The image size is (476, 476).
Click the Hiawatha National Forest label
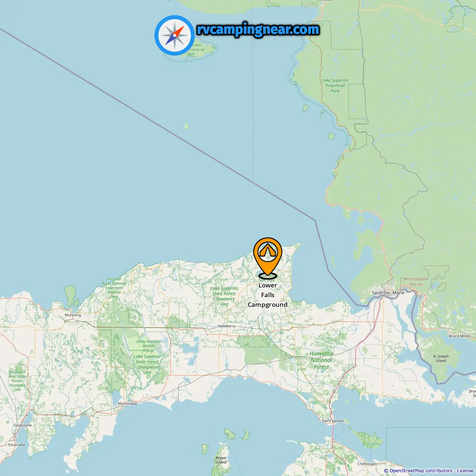pyautogui.click(x=321, y=360)
